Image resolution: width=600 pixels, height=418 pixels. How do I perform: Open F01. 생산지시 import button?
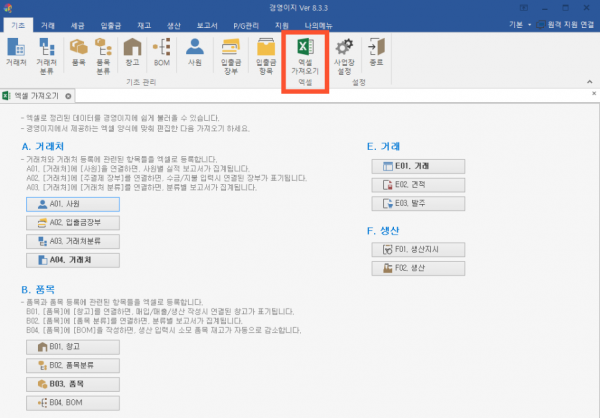pyautogui.click(x=410, y=249)
